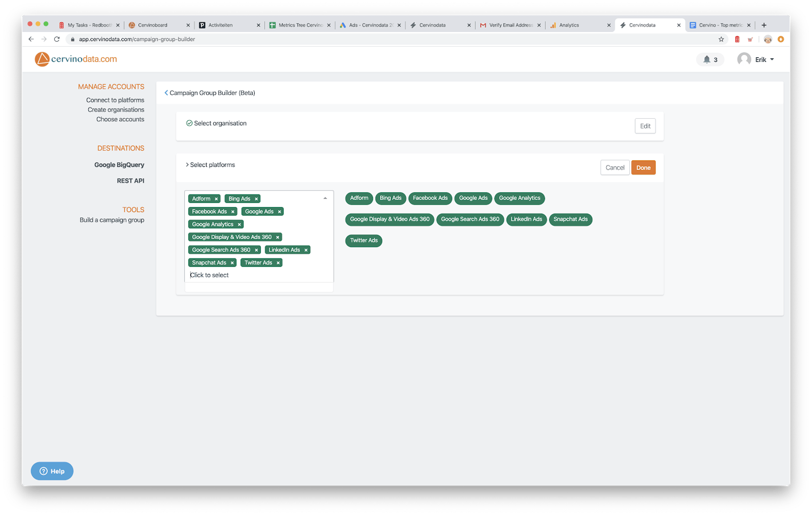Screen dimensions: 812x515
Task: Open the Erik user account menu
Action: tap(756, 60)
